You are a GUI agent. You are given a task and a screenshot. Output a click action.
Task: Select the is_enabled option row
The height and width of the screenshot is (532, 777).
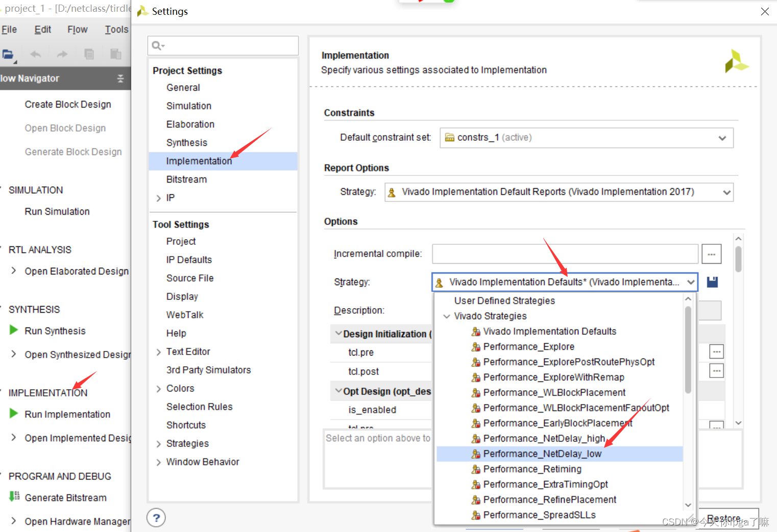pos(381,410)
